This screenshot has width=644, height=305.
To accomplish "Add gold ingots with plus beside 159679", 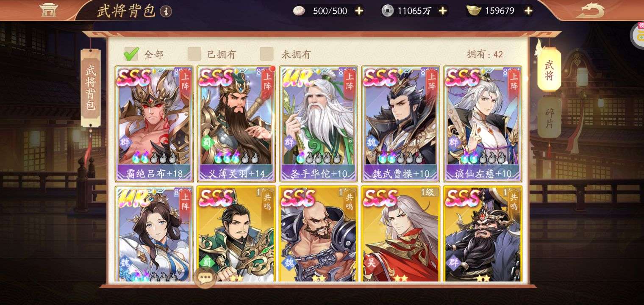I will (528, 11).
